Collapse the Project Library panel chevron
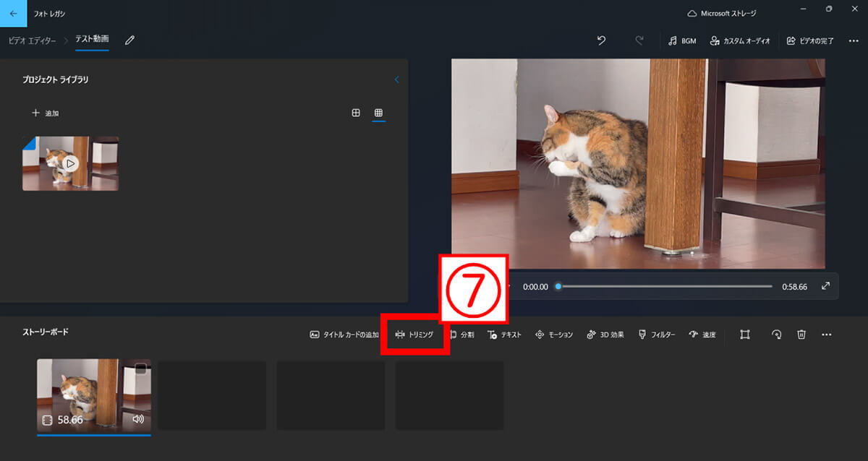Image resolution: width=868 pixels, height=461 pixels. pos(396,79)
